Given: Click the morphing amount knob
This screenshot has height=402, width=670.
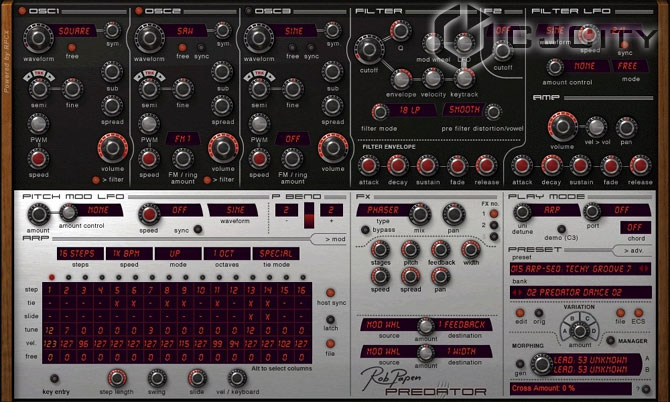Looking at the screenshot, I should 541,364.
